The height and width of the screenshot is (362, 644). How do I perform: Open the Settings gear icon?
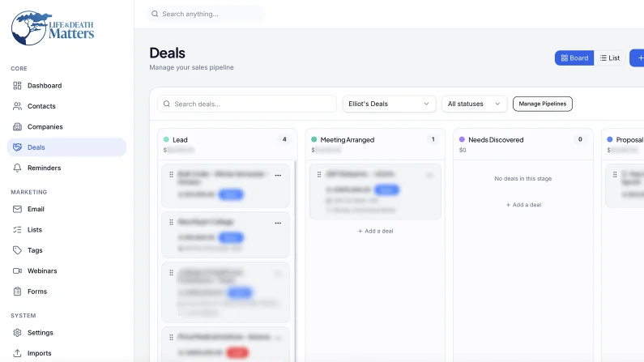click(x=17, y=333)
